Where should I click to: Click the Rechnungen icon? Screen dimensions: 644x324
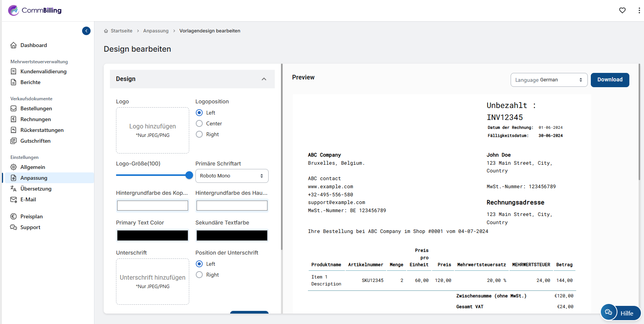[13, 119]
